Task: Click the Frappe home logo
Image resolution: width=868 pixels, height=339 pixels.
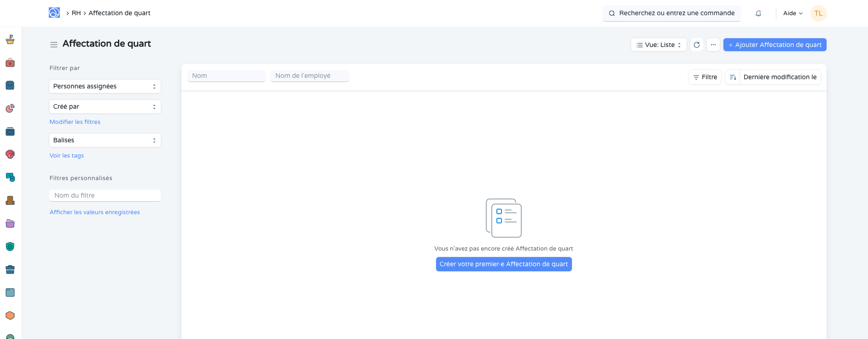Action: (54, 13)
